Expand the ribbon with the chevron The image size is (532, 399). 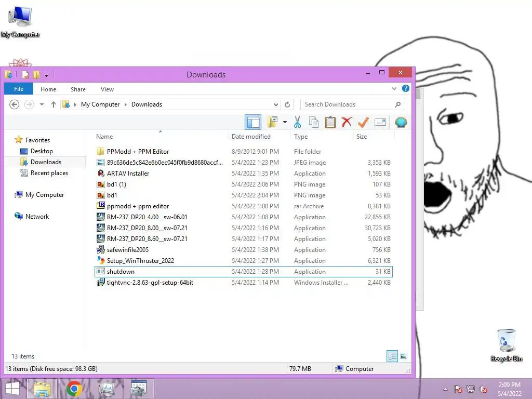[394, 88]
